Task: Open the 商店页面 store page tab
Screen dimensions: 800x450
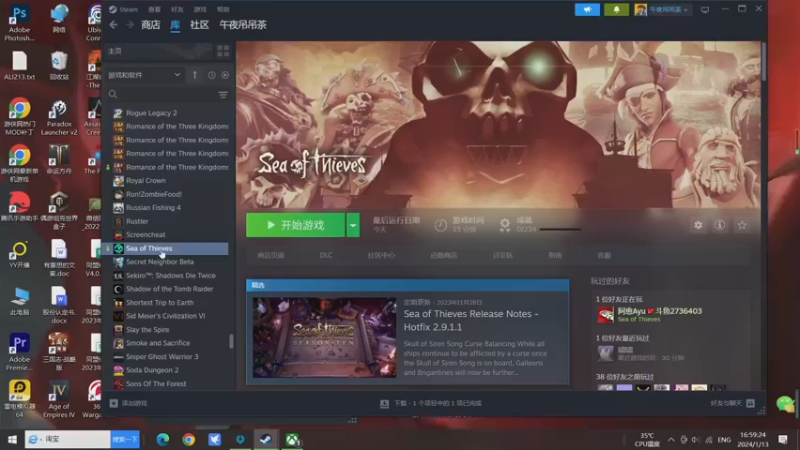Action: [x=271, y=255]
